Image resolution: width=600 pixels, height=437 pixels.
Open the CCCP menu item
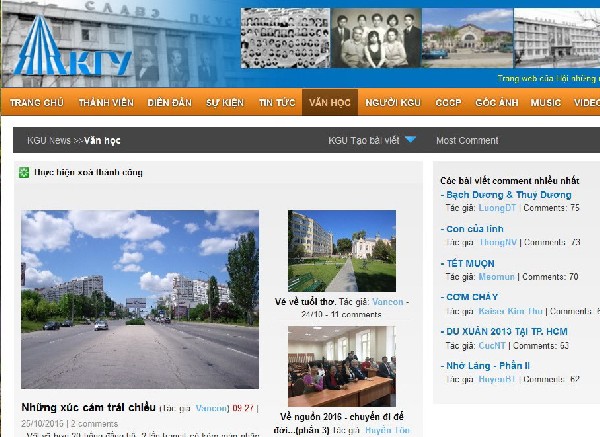(x=448, y=103)
